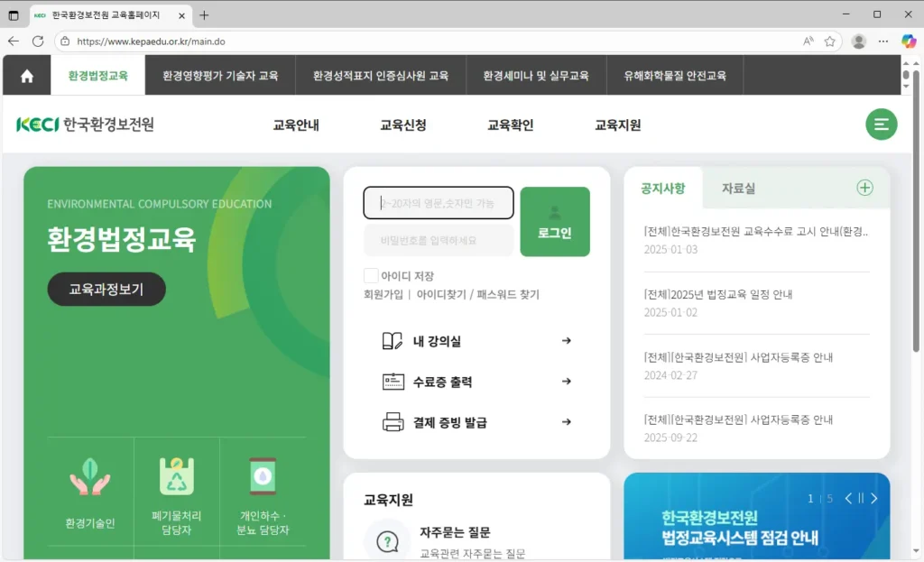Expand notices with the plus icon
This screenshot has height=562, width=924.
pyautogui.click(x=864, y=188)
